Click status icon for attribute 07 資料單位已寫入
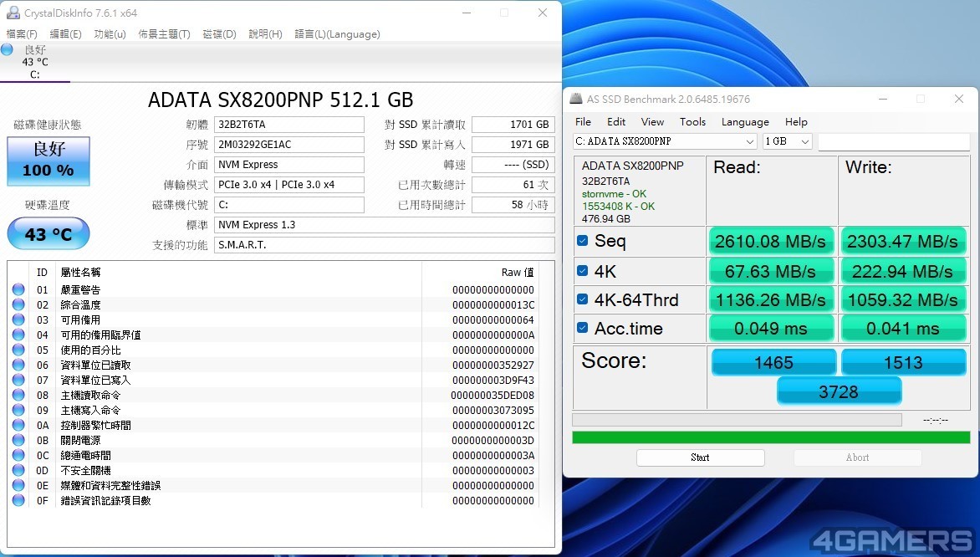 click(x=18, y=380)
